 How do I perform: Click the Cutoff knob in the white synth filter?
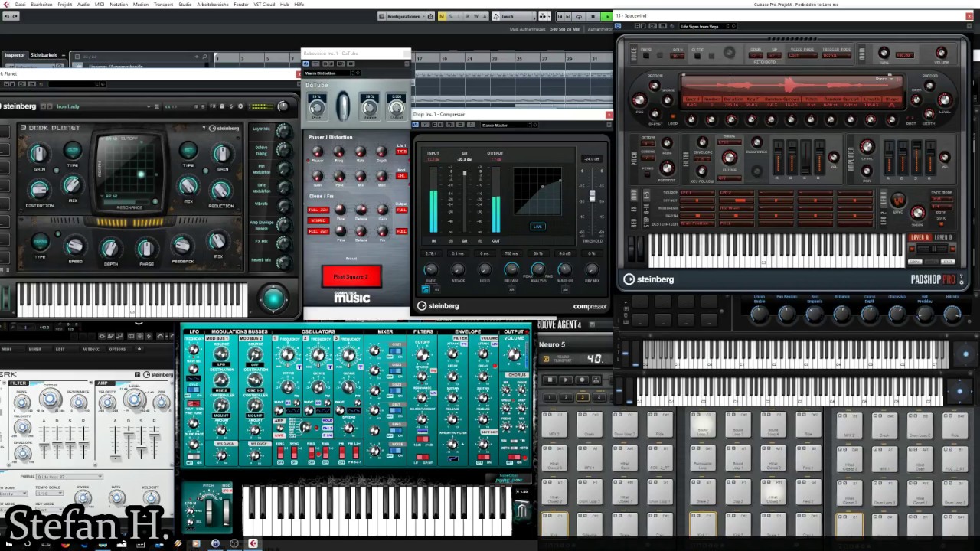[50, 399]
